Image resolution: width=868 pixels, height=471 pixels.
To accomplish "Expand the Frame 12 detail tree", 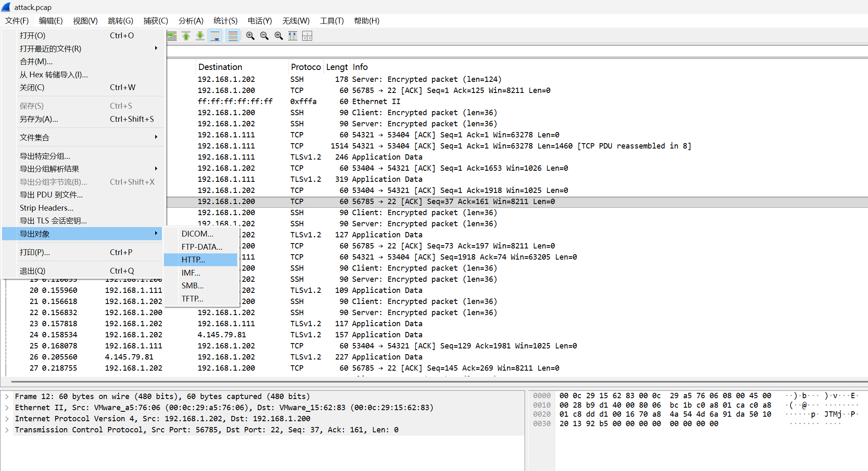I will (x=7, y=397).
